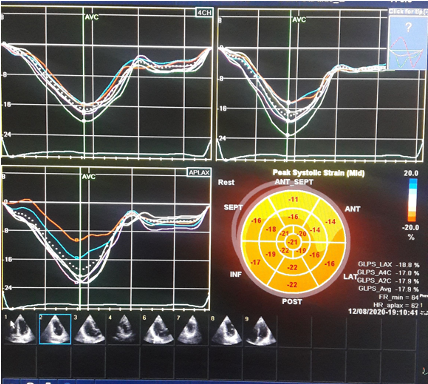This screenshot has width=428, height=384.
Task: Click POST basal segment value -22
Action: point(292,284)
